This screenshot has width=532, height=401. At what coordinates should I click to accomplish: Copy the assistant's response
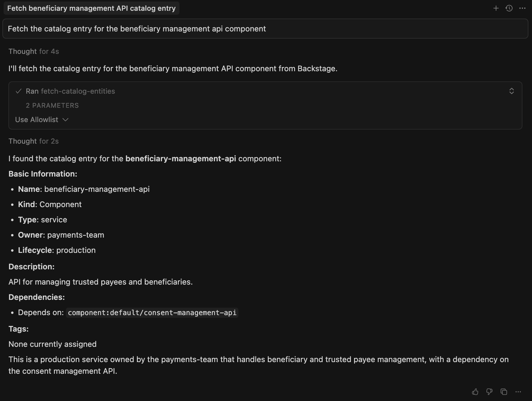click(x=504, y=391)
